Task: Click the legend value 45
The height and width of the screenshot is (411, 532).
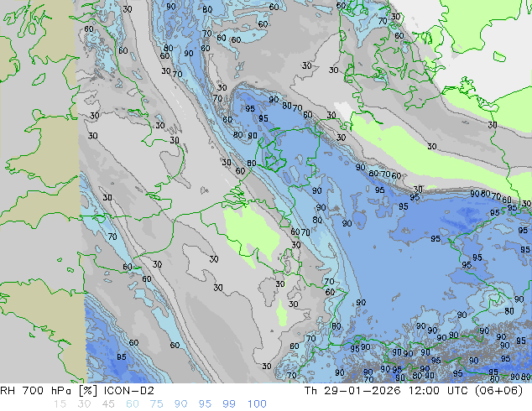Action: pyautogui.click(x=108, y=404)
